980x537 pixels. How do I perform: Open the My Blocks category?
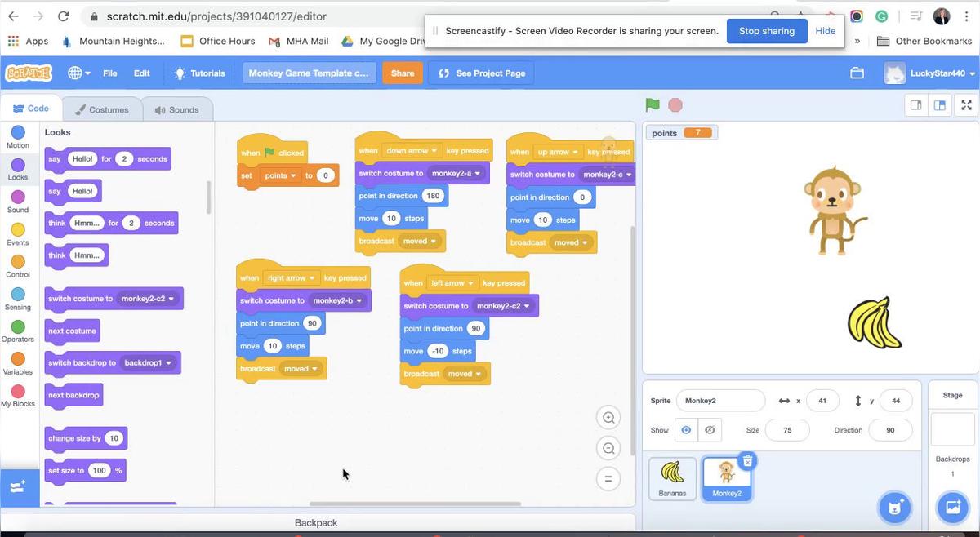tap(18, 396)
